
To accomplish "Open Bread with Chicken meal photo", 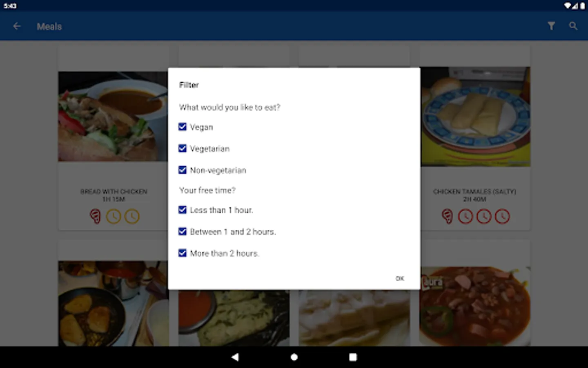I will [113, 117].
